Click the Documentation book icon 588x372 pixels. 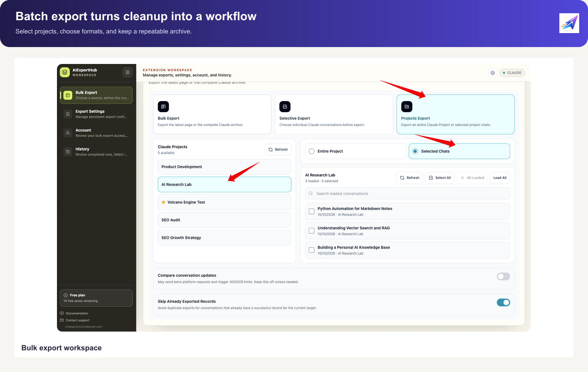point(62,313)
